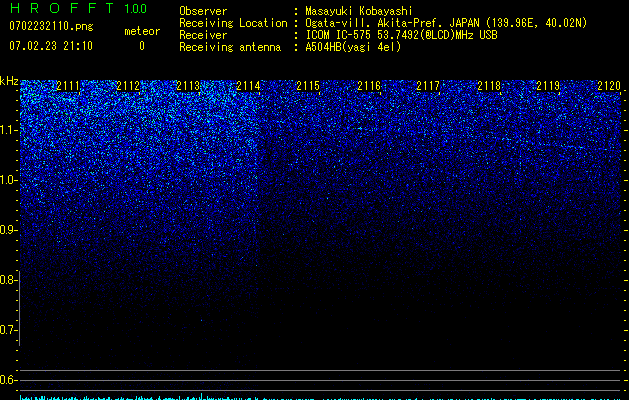Select the observer name Masayuki Kobayashi
629x400 pixels.
(359, 11)
